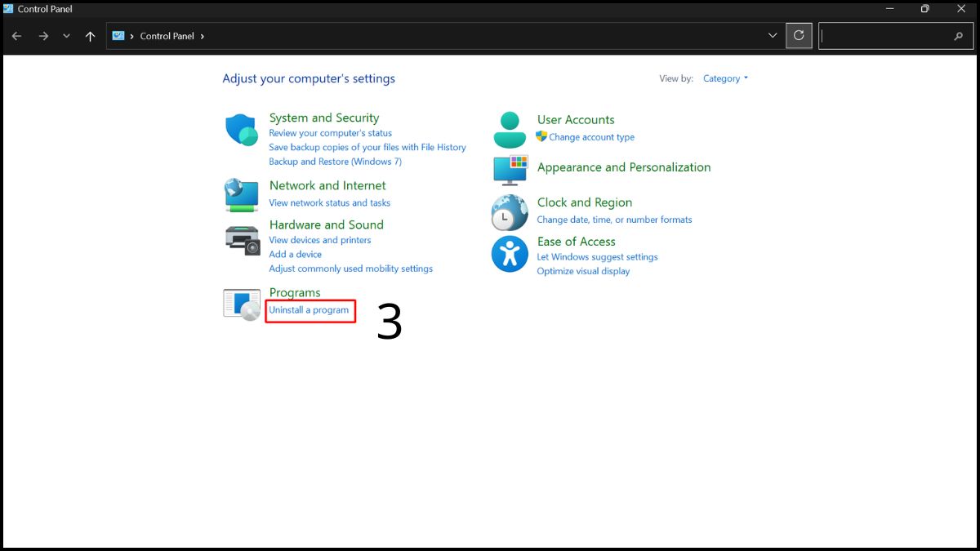
Task: Open the Network and Internet globe icon
Action: click(x=242, y=195)
